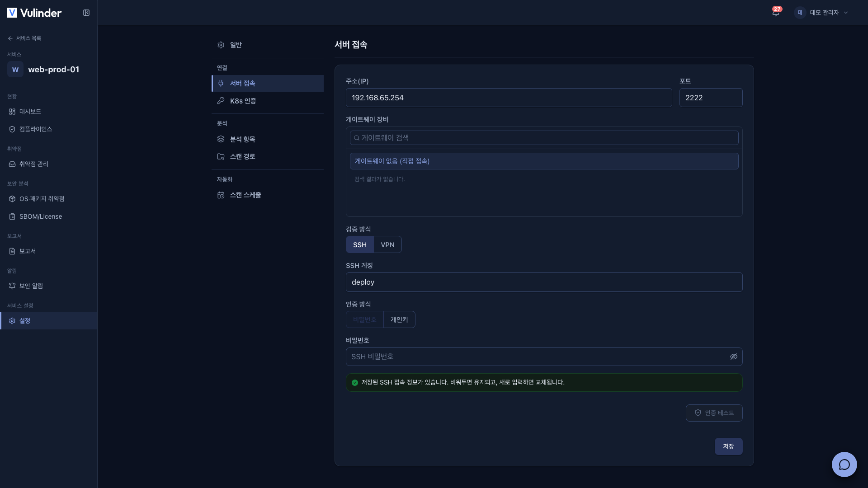Choose 개인키 authentication method
This screenshot has width=868, height=488.
tap(399, 319)
